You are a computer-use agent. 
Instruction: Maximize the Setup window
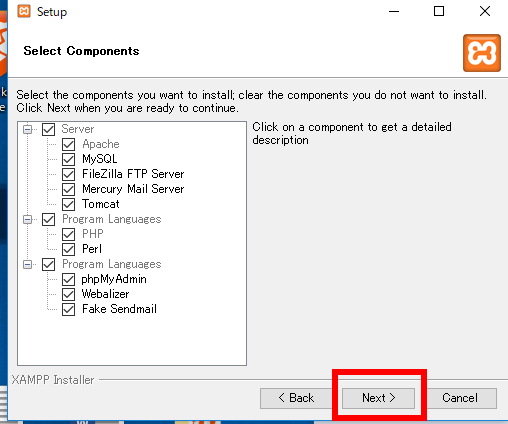[439, 11]
